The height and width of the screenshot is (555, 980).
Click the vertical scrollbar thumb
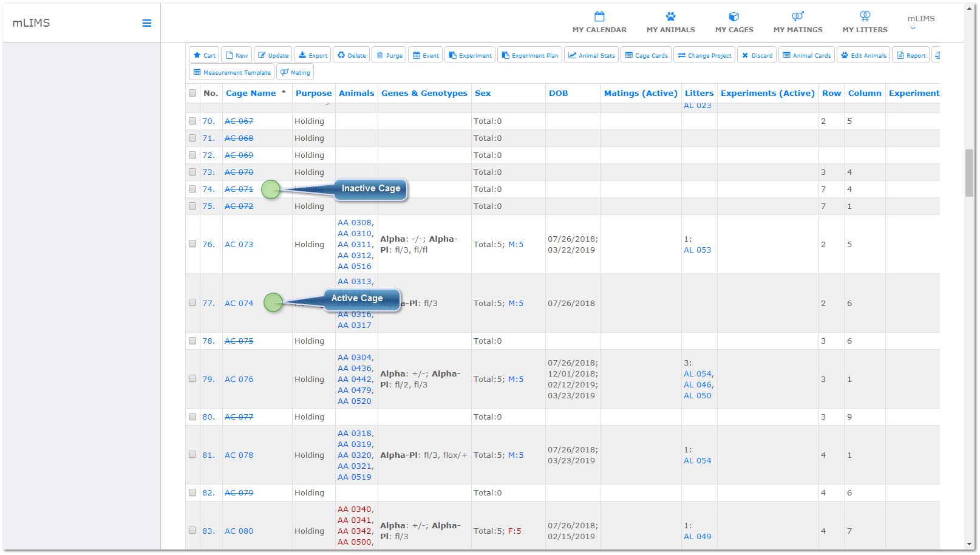pyautogui.click(x=969, y=173)
